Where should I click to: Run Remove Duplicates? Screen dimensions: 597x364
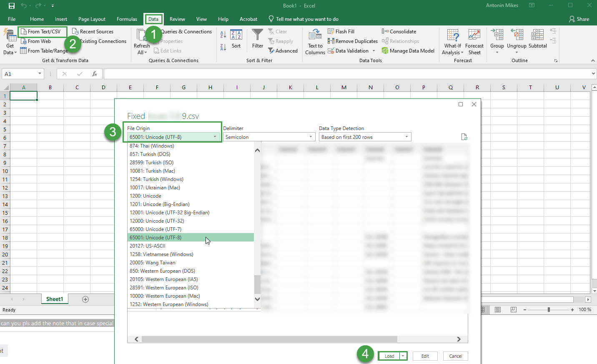pyautogui.click(x=352, y=41)
